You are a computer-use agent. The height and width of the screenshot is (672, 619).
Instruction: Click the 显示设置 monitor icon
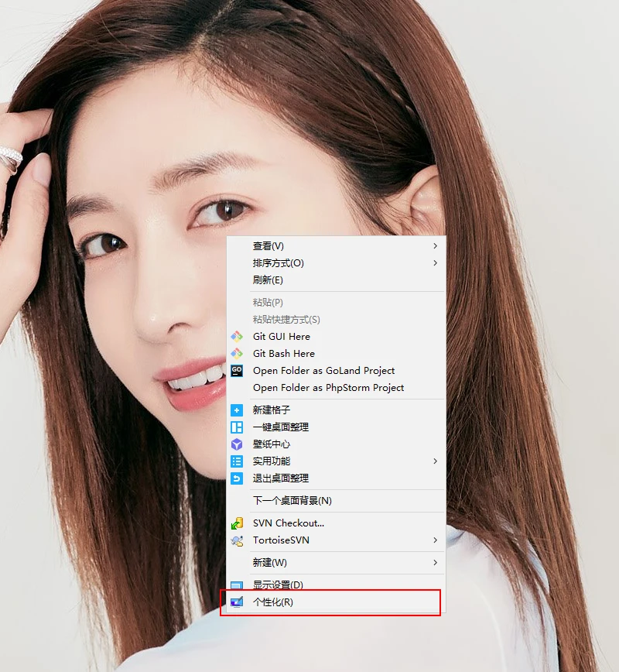pos(237,585)
